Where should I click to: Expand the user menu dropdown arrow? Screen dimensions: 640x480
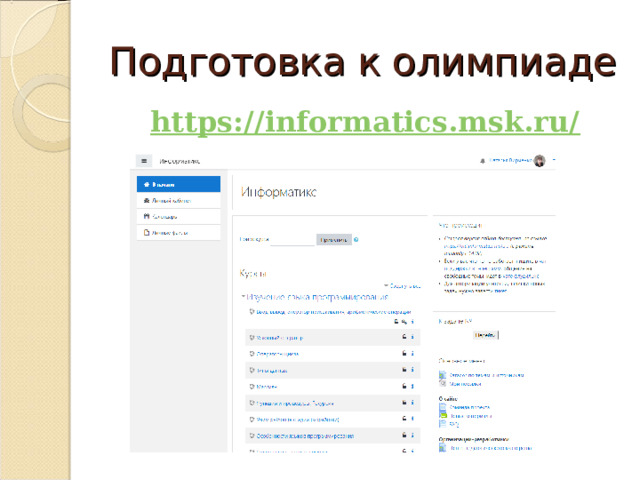tap(554, 160)
